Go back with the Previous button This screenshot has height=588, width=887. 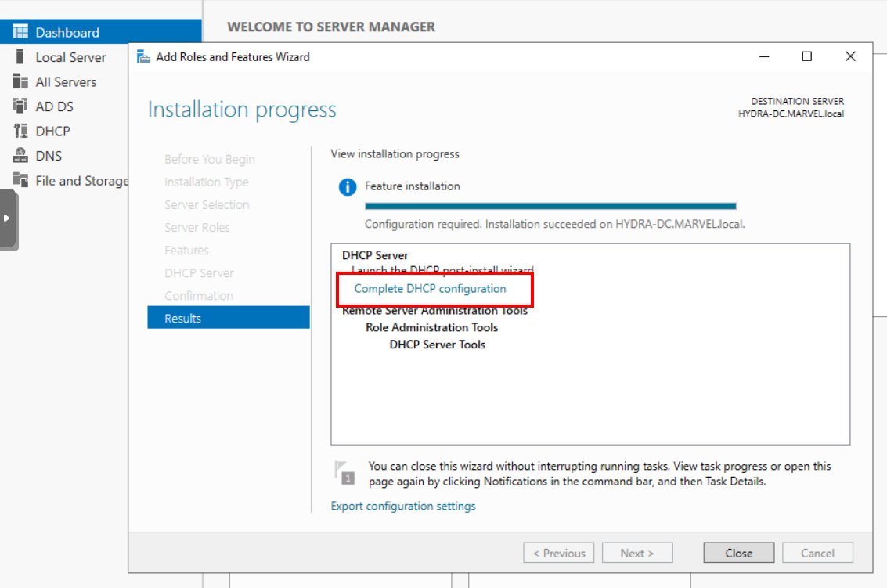pos(559,553)
